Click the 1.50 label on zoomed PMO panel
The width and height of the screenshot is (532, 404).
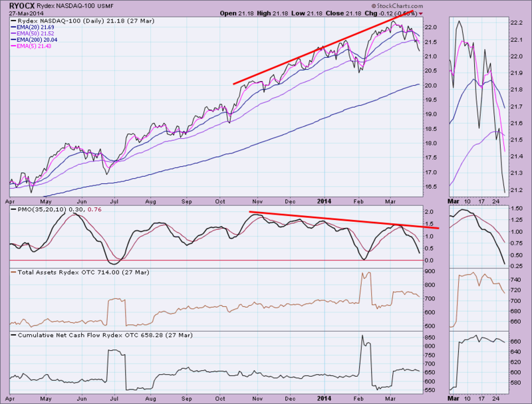click(516, 209)
